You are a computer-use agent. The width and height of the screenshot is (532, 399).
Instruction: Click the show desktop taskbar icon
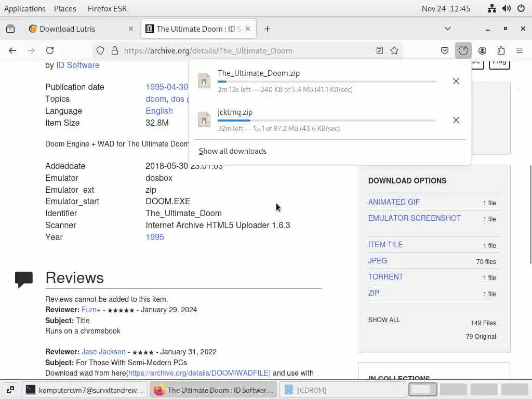(x=10, y=390)
